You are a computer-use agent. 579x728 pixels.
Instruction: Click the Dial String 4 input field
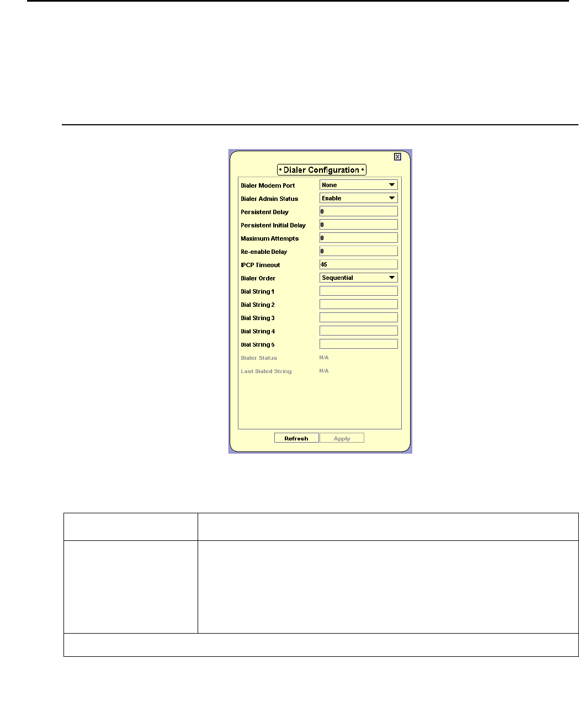(x=359, y=331)
